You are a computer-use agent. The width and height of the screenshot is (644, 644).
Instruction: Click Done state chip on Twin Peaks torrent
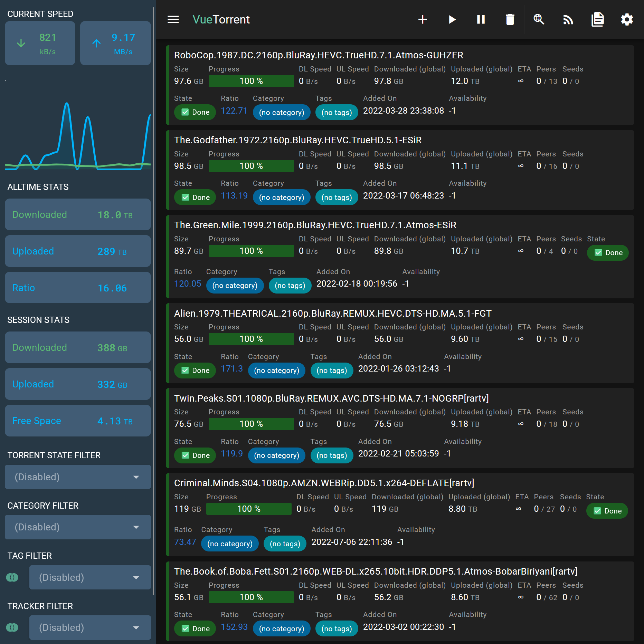click(x=195, y=455)
